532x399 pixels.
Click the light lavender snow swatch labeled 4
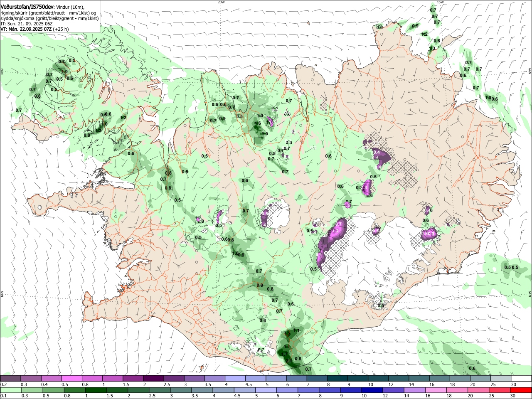pos(235,379)
